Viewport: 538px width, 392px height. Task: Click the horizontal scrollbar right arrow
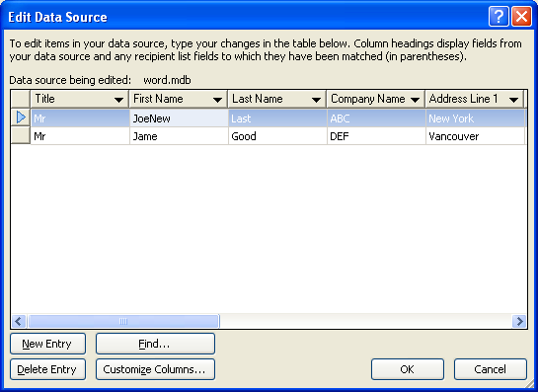(519, 321)
